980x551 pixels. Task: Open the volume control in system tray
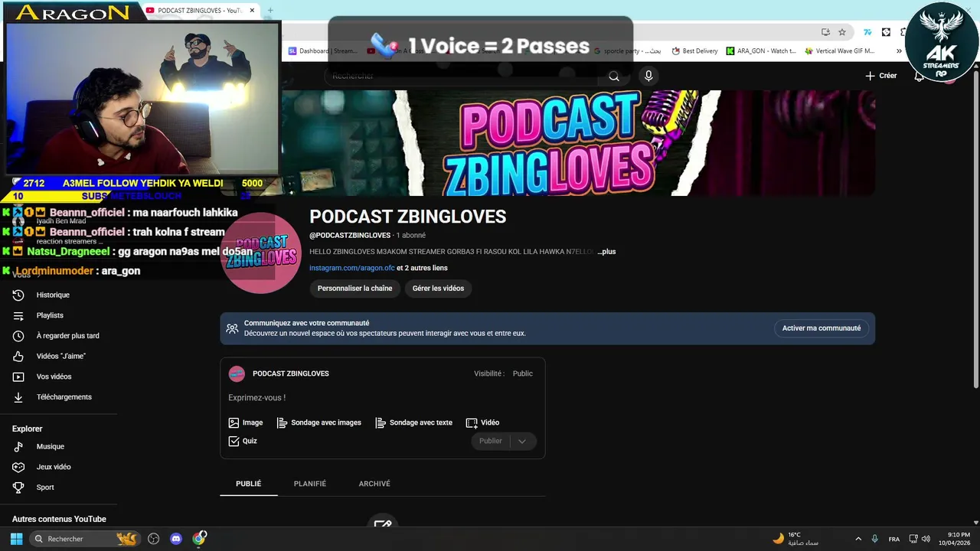click(926, 539)
